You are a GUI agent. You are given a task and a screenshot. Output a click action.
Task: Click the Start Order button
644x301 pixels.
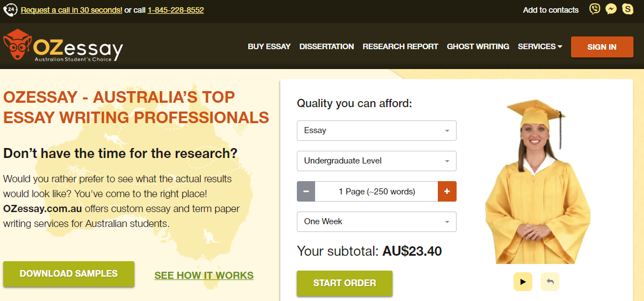click(x=344, y=283)
